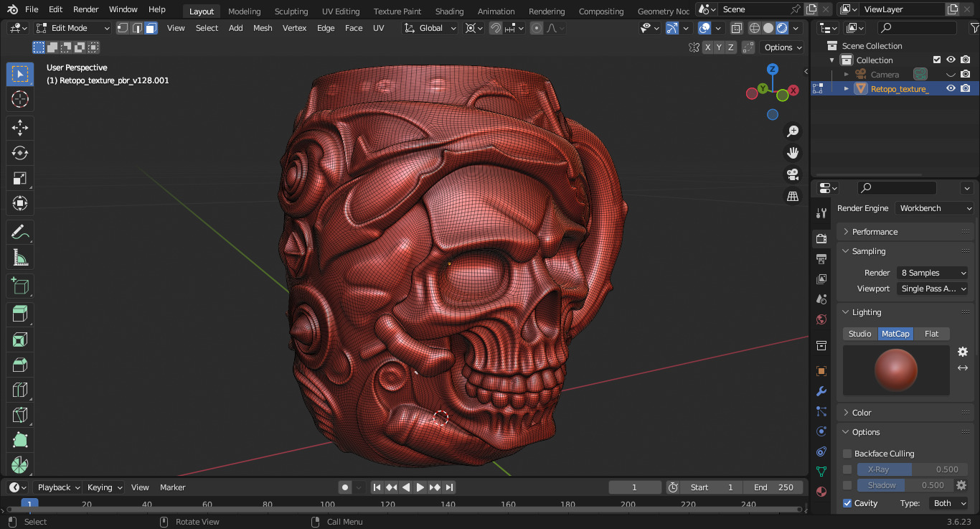Open Cavity Type Both dropdown
980x529 pixels.
(948, 503)
